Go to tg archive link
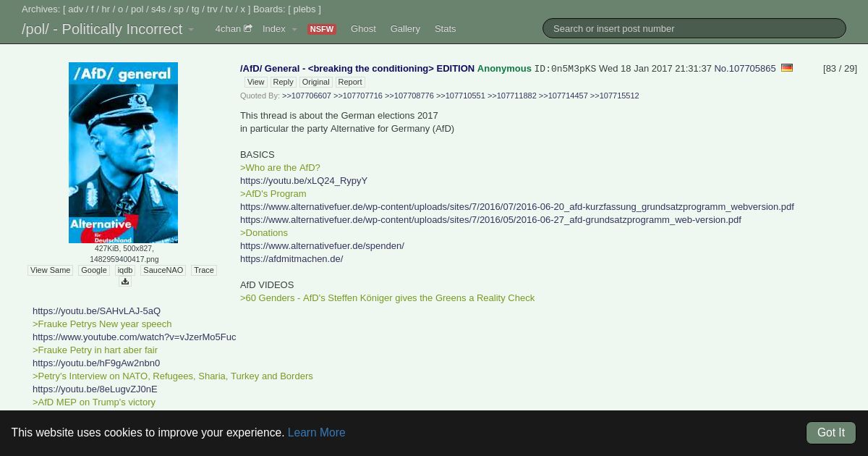Screen dimensions: 868x456 tap(195, 9)
